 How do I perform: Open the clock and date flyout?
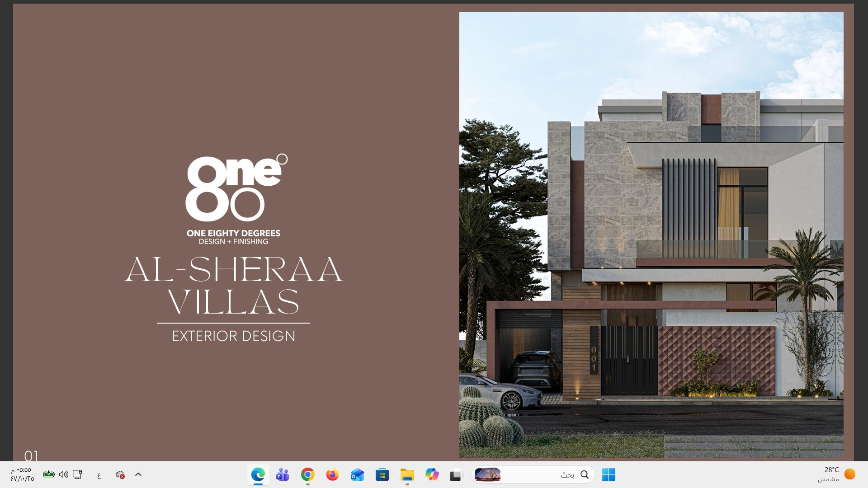point(22,474)
